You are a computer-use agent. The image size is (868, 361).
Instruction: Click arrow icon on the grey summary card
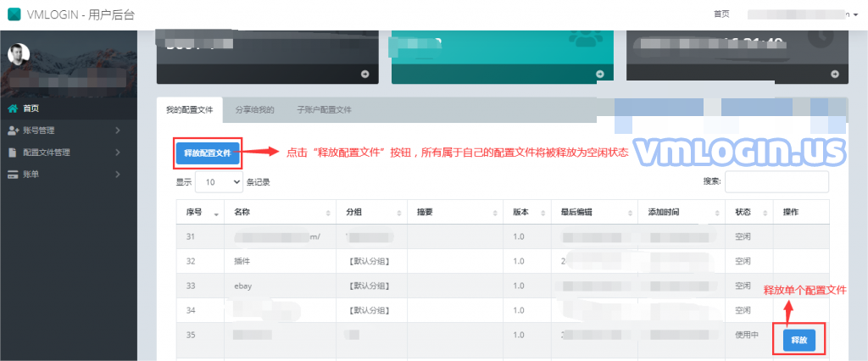tap(835, 74)
